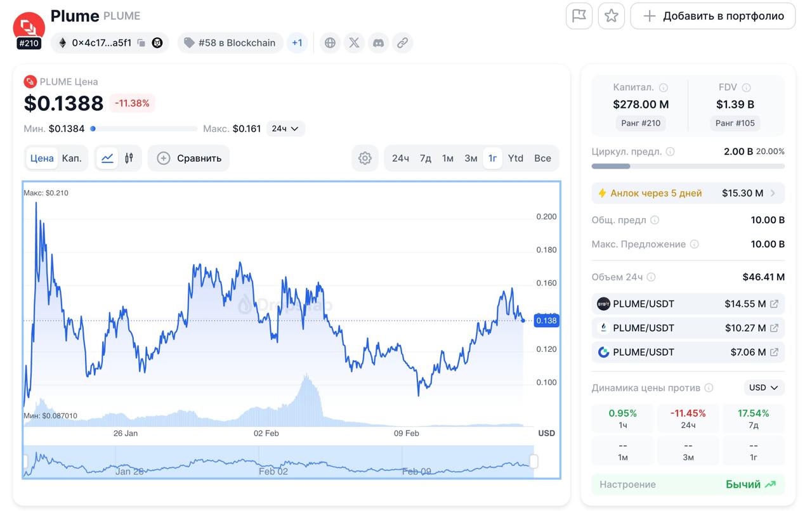Select the Все time range tab

coord(542,158)
